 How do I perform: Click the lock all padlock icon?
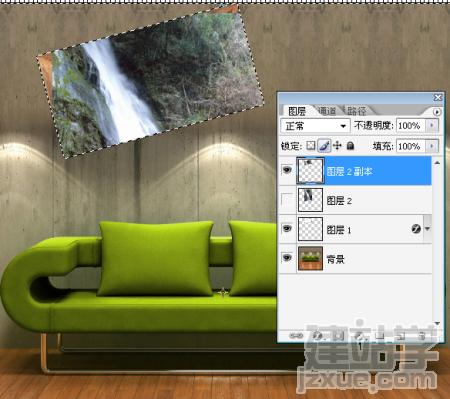pos(350,146)
